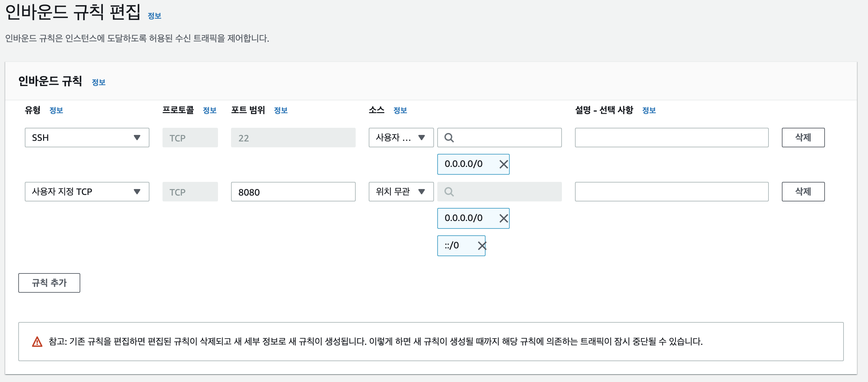Click the 8080 port range field
868x382 pixels.
coord(293,192)
